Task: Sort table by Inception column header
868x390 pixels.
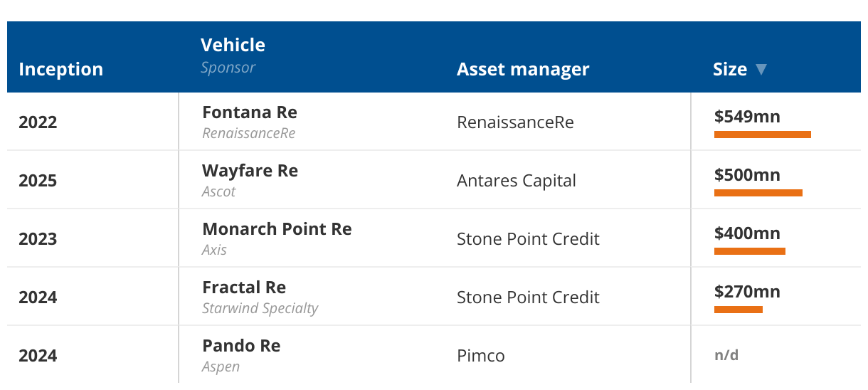Action: click(61, 69)
